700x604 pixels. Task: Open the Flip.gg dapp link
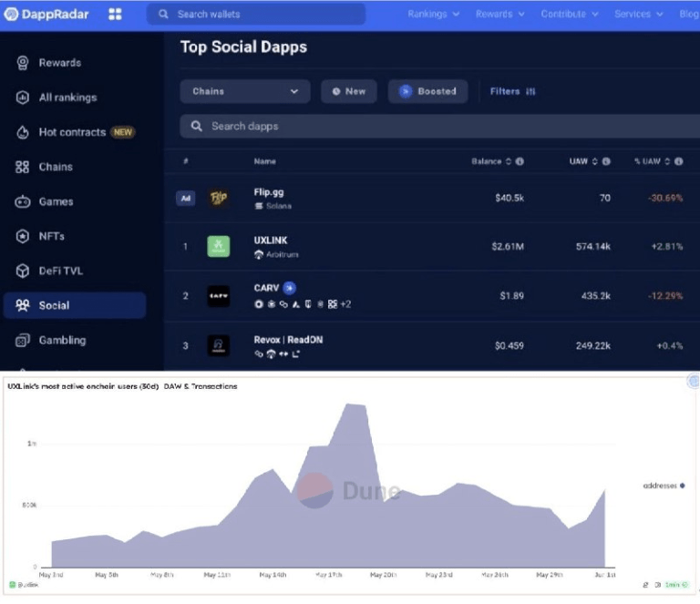point(270,193)
